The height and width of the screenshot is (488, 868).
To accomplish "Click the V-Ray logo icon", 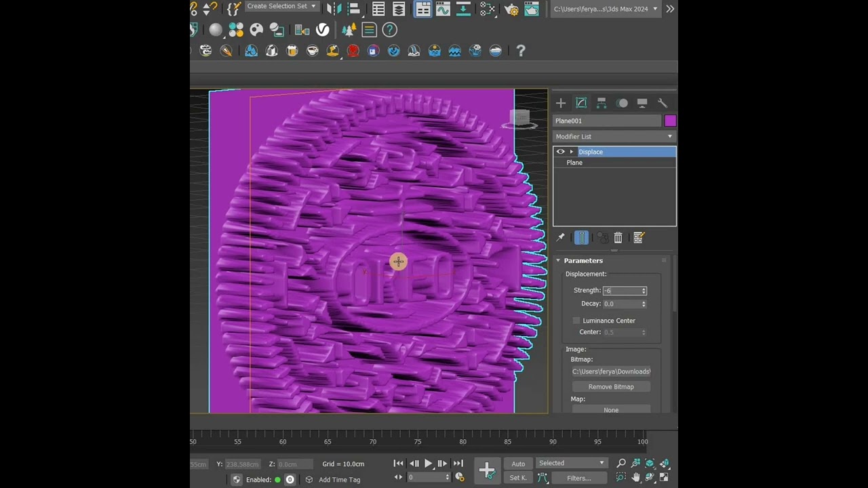I will (323, 30).
